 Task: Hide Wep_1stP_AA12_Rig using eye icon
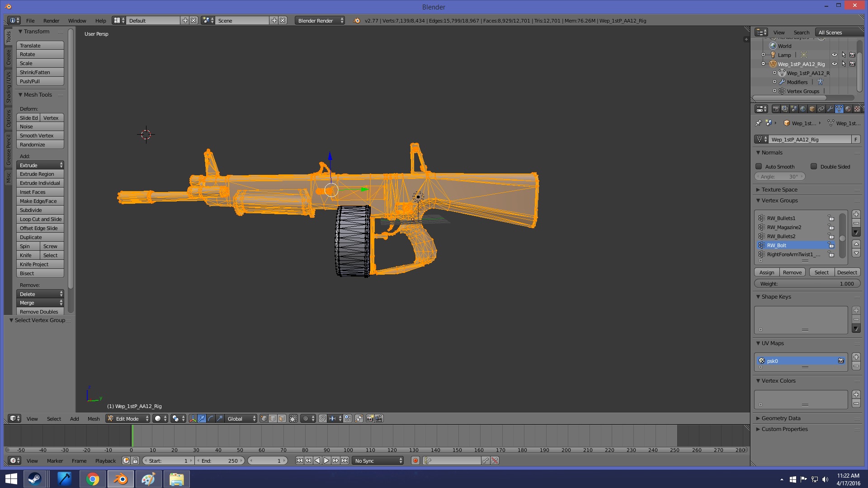pyautogui.click(x=835, y=64)
